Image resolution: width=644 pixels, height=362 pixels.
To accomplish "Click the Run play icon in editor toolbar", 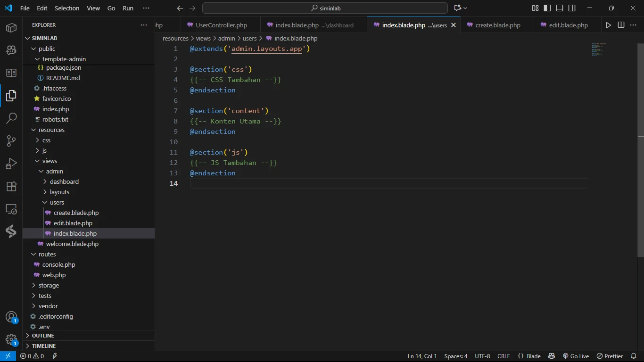I will (x=608, y=25).
